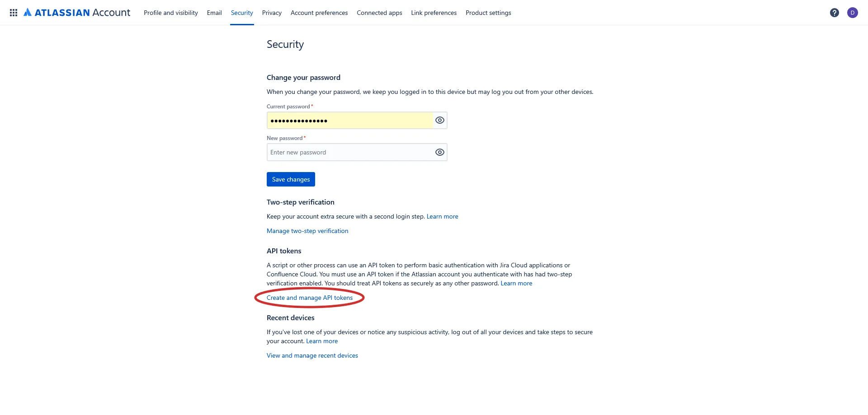This screenshot has width=868, height=415.
Task: Open Link preferences tab
Action: point(434,13)
